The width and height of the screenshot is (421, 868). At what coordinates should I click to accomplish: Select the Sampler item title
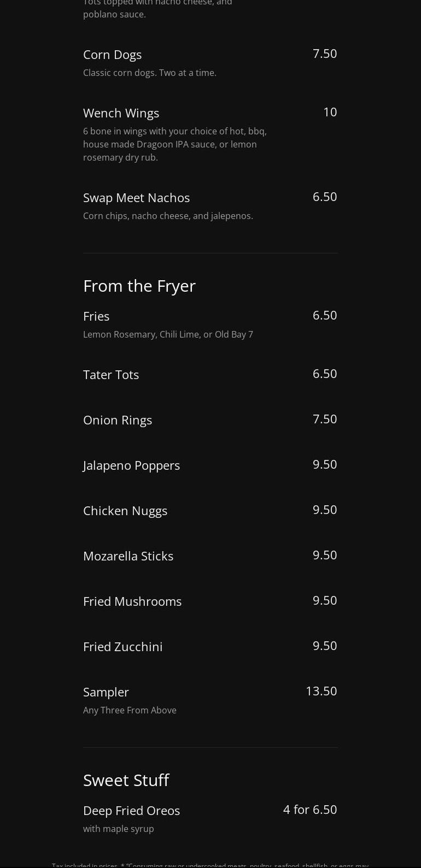pos(106,692)
